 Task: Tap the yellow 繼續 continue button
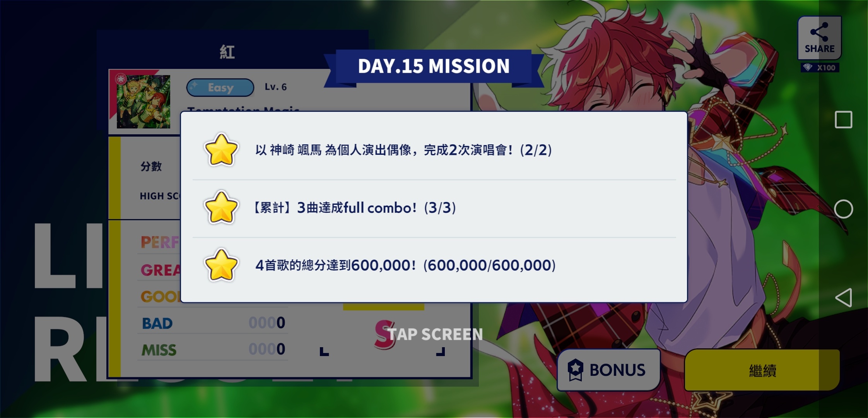(762, 370)
